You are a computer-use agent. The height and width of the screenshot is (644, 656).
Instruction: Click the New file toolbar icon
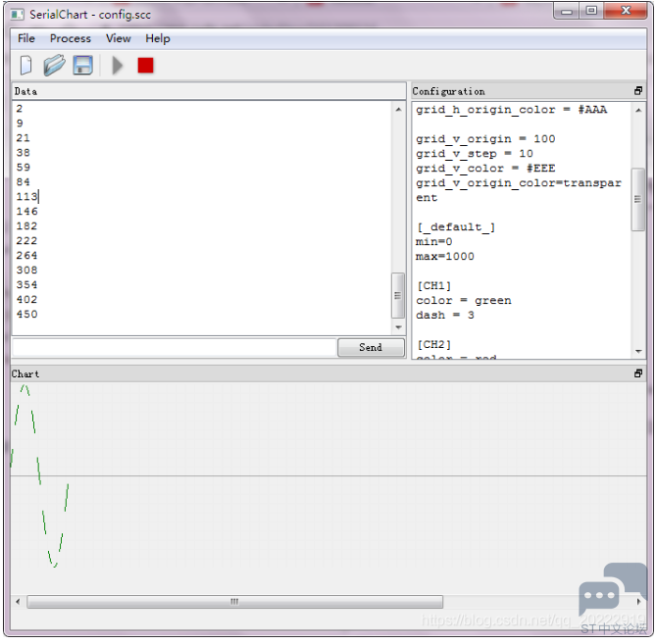26,66
